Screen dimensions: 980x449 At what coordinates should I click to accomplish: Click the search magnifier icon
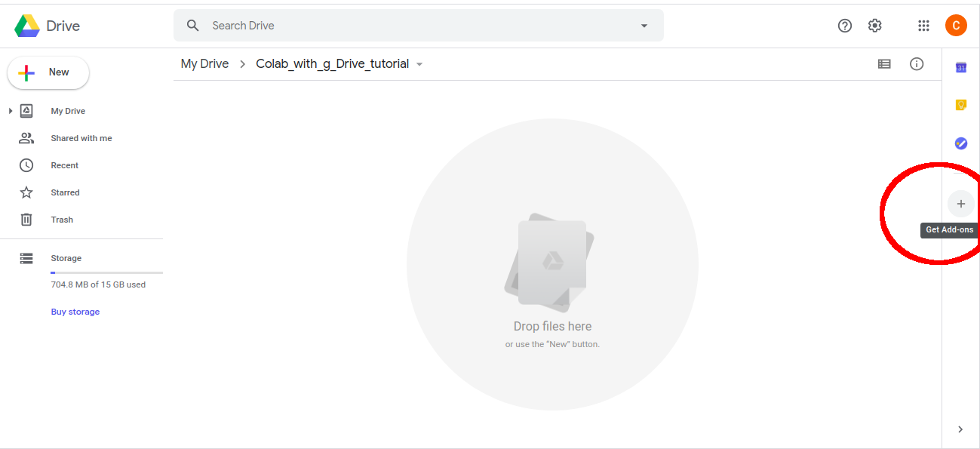coord(192,25)
